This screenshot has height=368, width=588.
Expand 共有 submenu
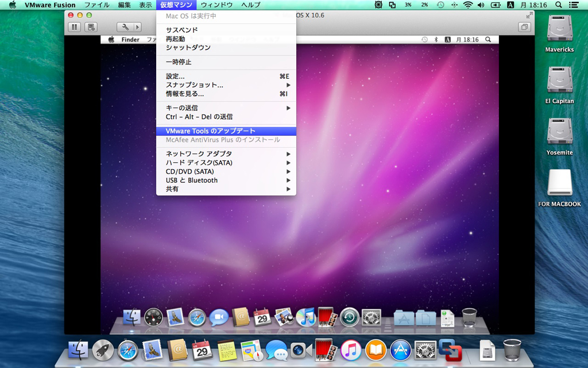click(x=226, y=189)
